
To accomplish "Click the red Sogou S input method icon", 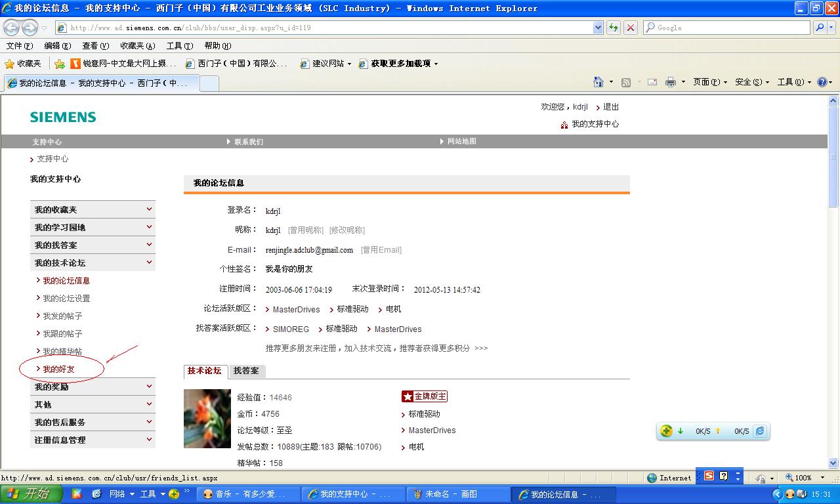I will (x=709, y=476).
